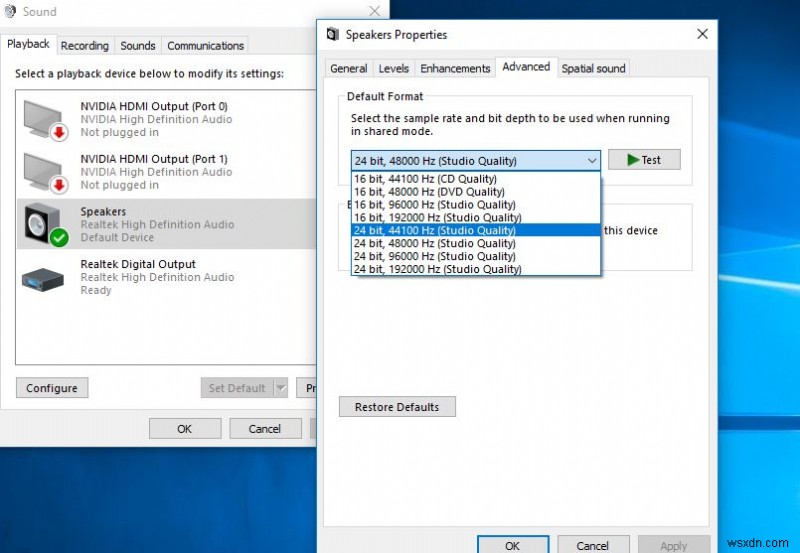This screenshot has height=553, width=800.
Task: Click the green play icon on the Test button
Action: 633,160
